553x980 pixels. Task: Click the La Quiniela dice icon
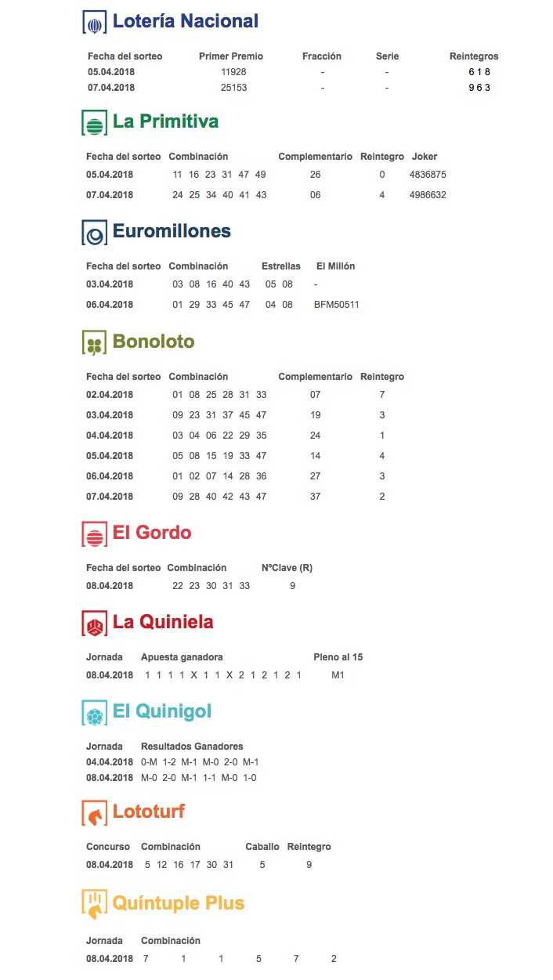pos(95,624)
